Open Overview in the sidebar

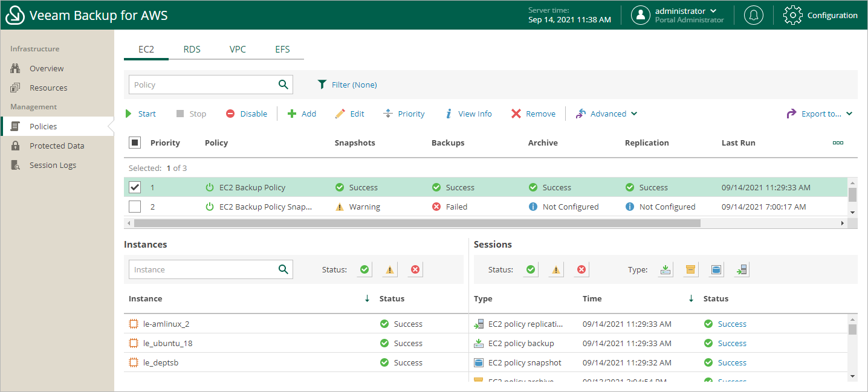point(57,68)
